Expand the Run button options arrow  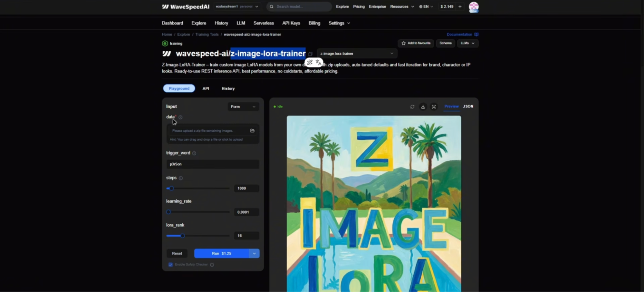pos(254,254)
